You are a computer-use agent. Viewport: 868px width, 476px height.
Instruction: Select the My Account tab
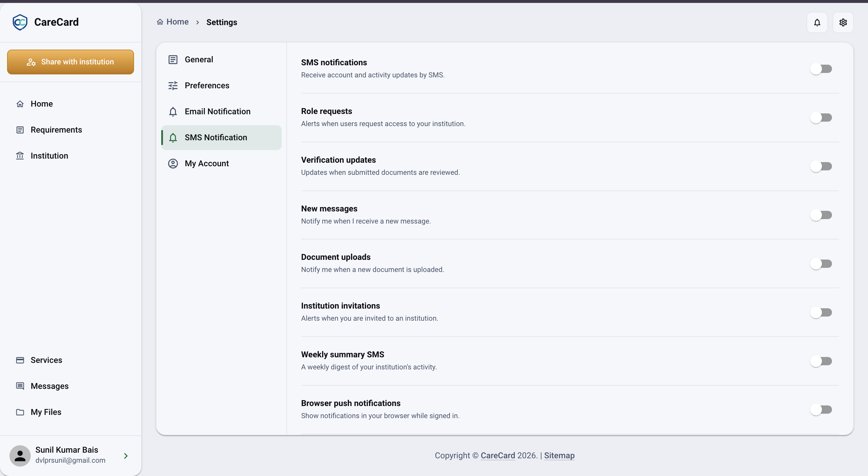(221, 164)
